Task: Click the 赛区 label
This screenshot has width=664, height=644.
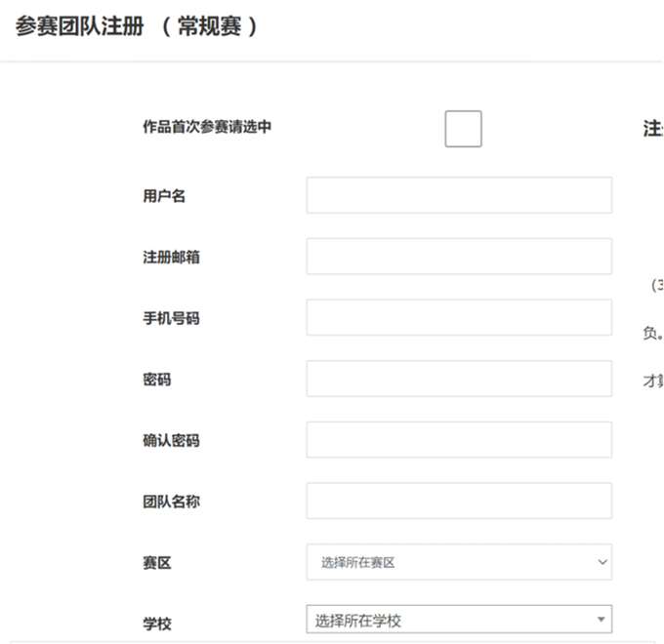Action: (x=157, y=563)
